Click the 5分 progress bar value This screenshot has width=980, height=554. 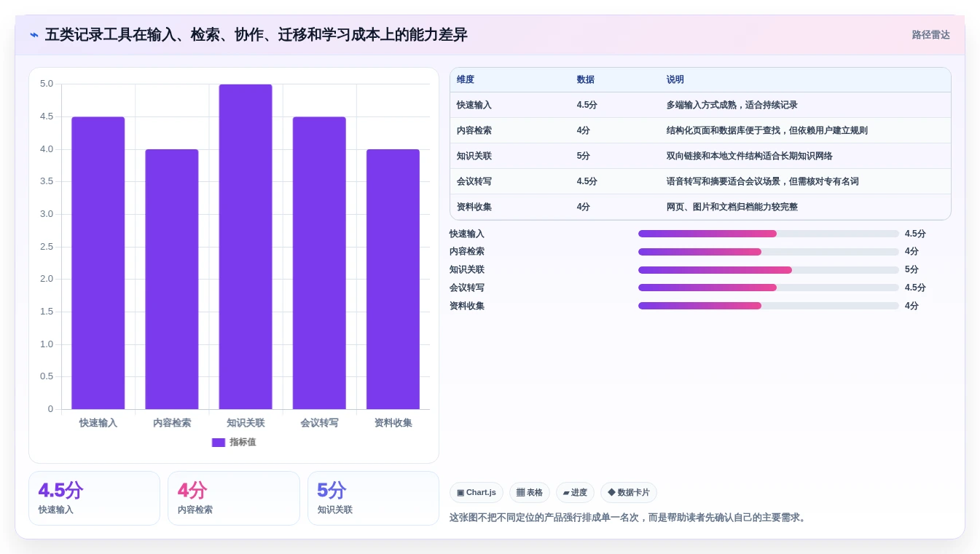point(912,269)
